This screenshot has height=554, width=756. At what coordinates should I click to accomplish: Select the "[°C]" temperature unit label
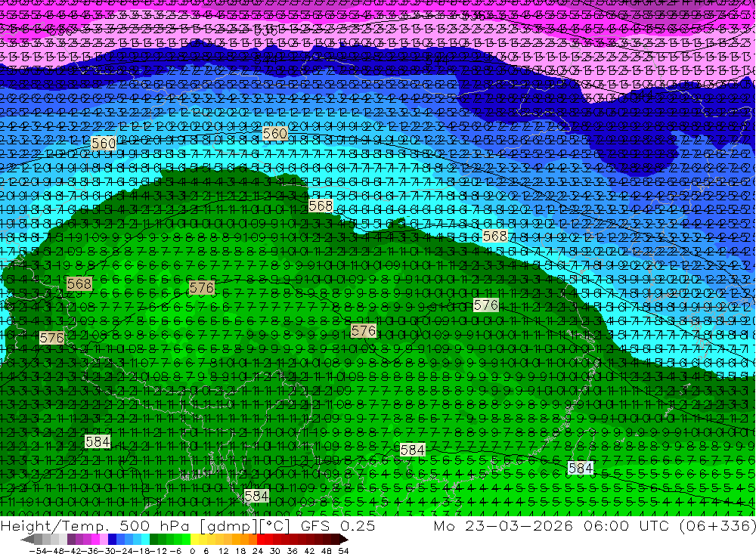[274, 526]
